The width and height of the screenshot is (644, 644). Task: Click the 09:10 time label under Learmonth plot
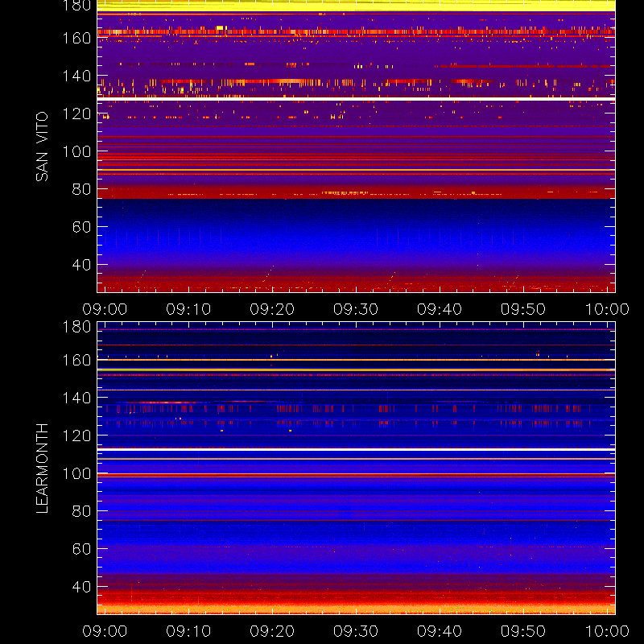pos(188,631)
